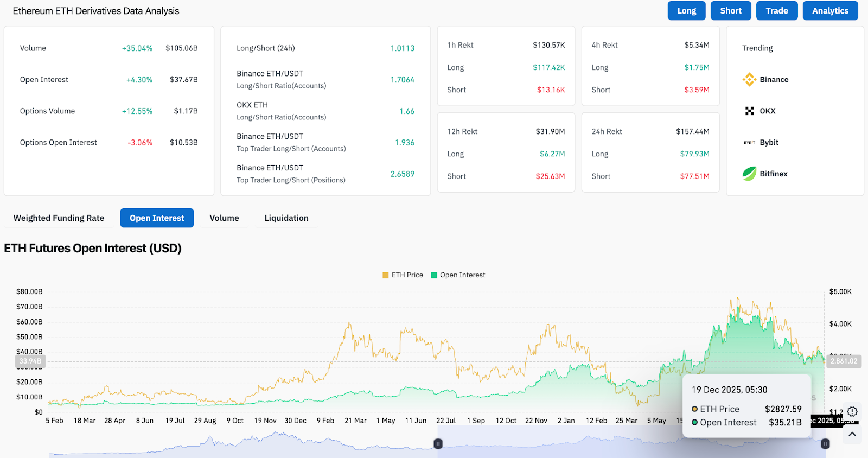868x458 pixels.
Task: Click the right handle of range slider
Action: pos(825,444)
